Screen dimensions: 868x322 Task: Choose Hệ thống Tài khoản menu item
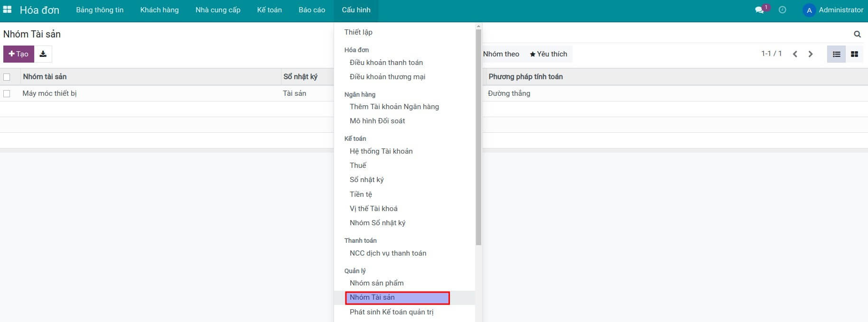[x=381, y=151]
